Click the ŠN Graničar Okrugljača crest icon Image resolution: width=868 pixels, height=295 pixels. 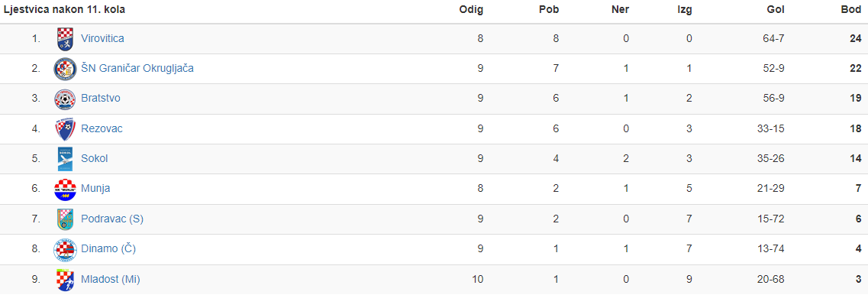pyautogui.click(x=65, y=69)
